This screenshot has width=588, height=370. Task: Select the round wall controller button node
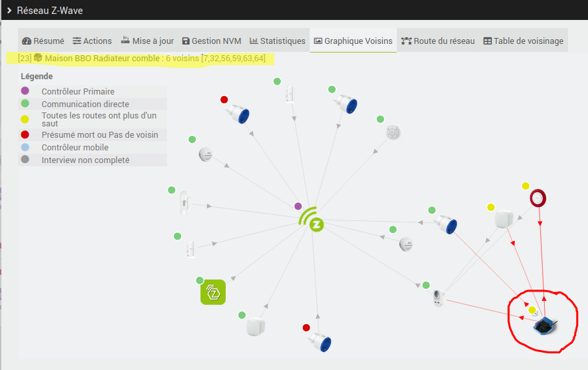click(x=393, y=132)
